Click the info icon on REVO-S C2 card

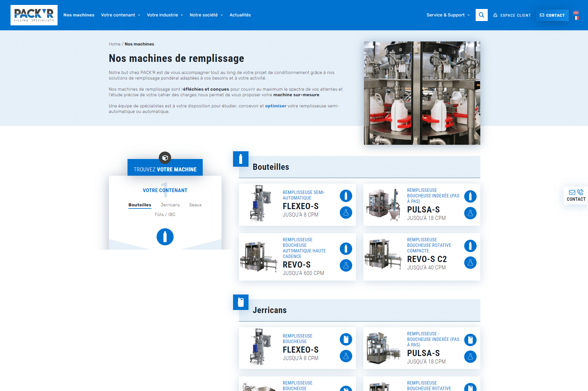pos(470,246)
